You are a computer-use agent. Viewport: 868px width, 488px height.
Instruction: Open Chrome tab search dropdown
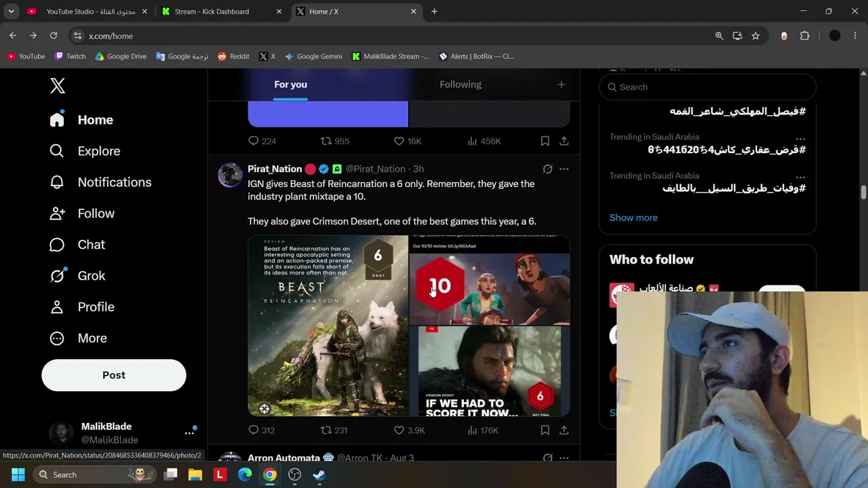(11, 12)
